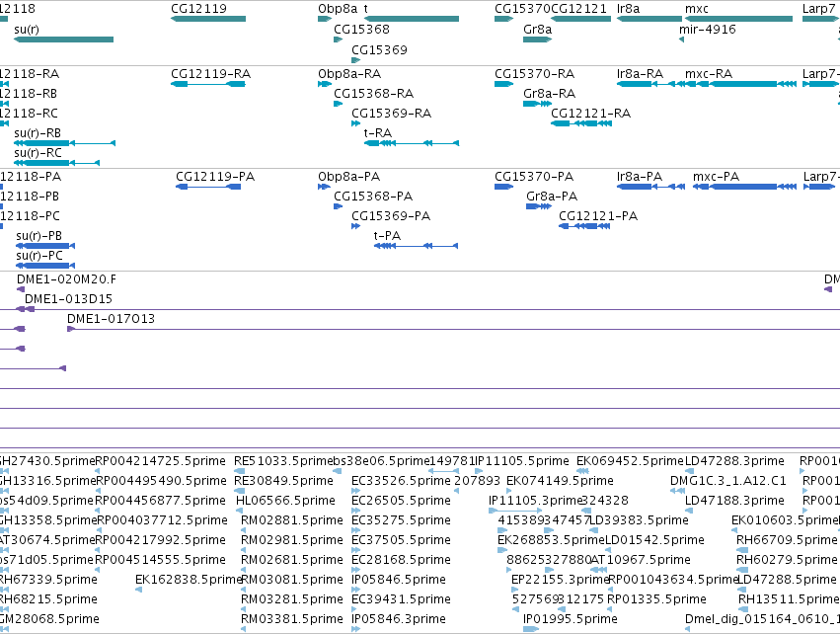Click the Gr8a-PA label
840x634 pixels.
552,197
